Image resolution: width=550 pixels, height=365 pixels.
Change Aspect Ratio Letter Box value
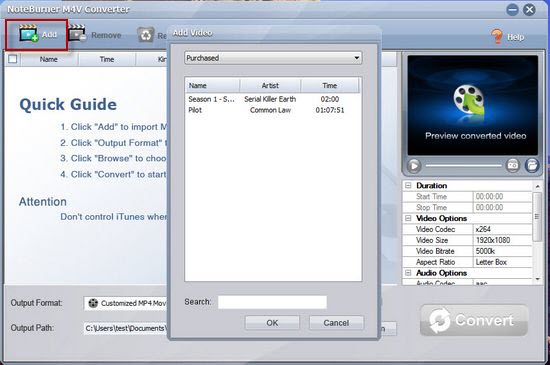coord(502,262)
